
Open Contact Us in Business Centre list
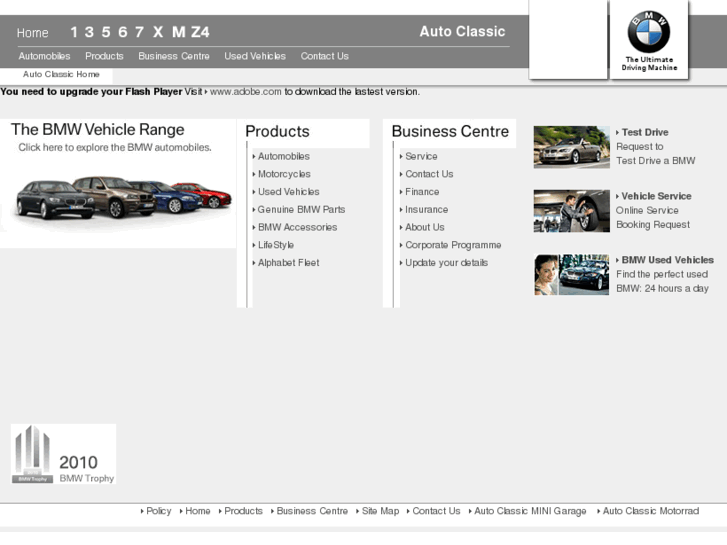tap(429, 174)
